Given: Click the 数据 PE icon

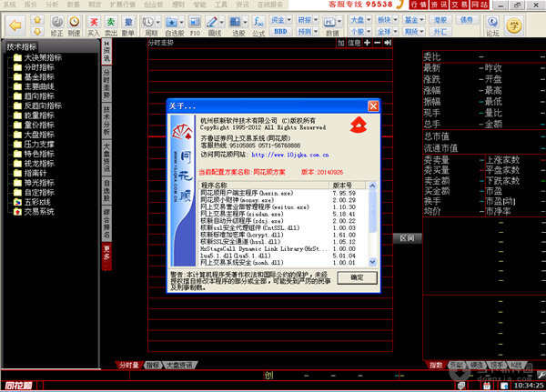Looking at the screenshot, I should click(x=329, y=23).
